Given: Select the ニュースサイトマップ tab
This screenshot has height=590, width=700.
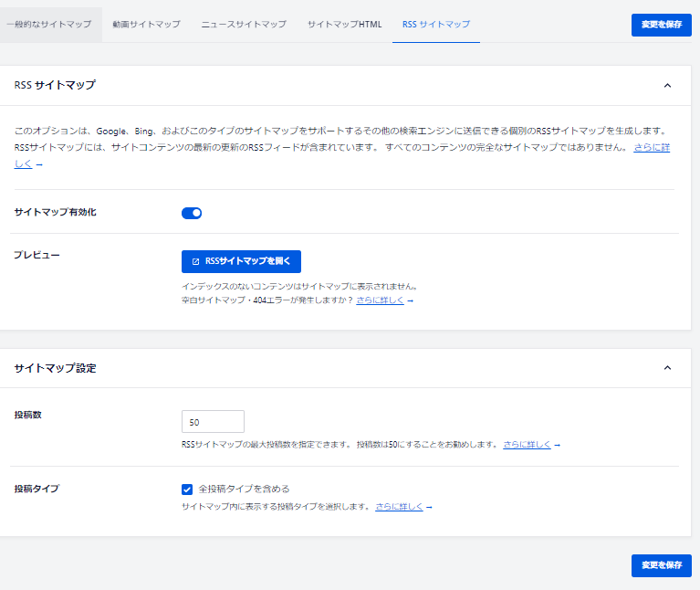Looking at the screenshot, I should click(x=244, y=24).
